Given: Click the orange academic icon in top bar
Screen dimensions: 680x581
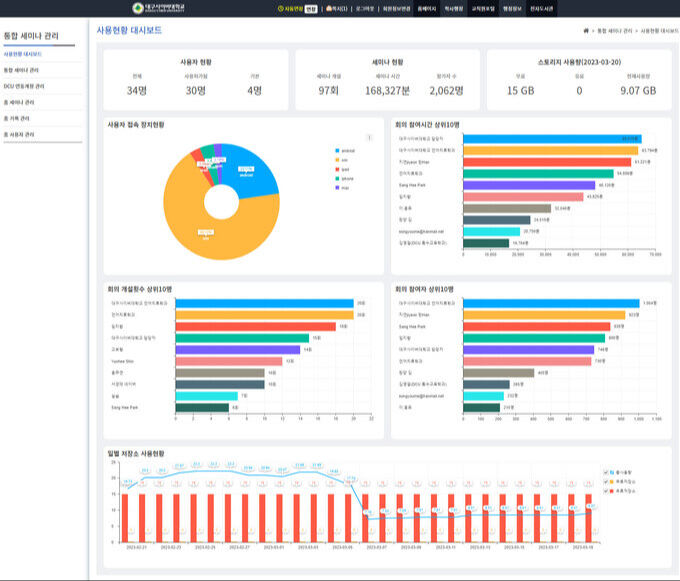Looking at the screenshot, I should (329, 9).
